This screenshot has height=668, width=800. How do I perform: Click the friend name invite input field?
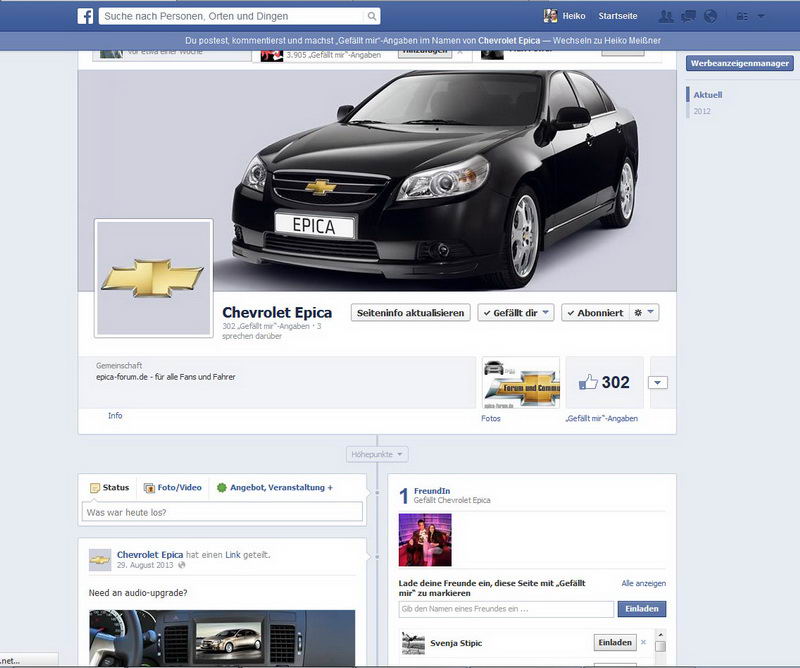(506, 609)
